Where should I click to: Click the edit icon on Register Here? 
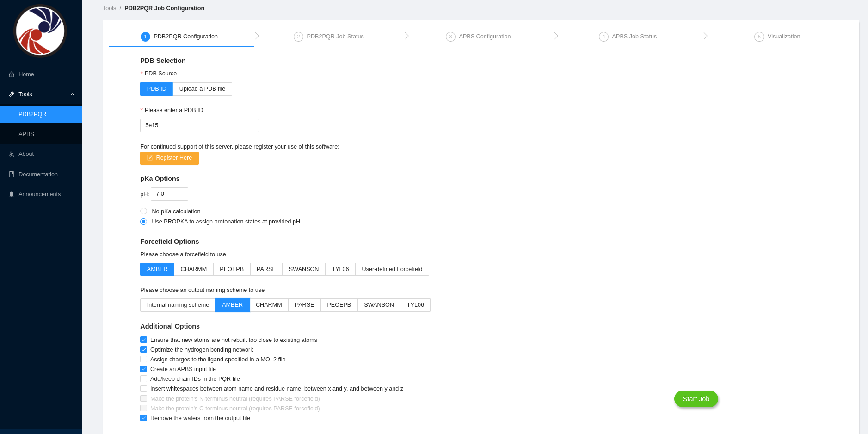point(150,158)
